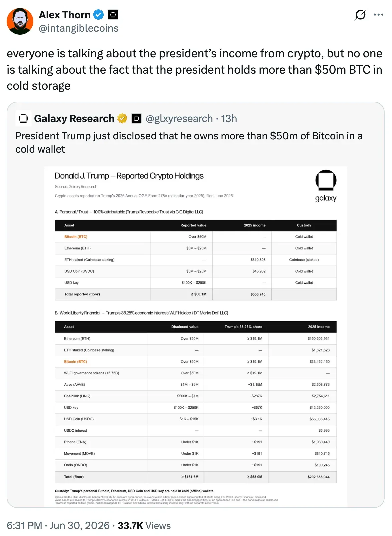392x536 pixels.
Task: Click the 6:31 PM Jun 30, 2026 timestamp
Action: click(58, 526)
